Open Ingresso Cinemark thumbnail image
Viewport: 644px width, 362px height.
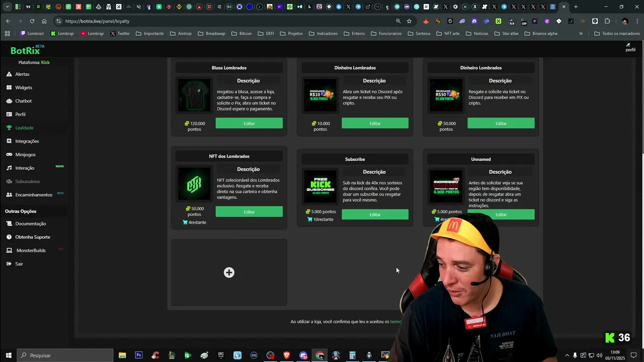pyautogui.click(x=446, y=187)
